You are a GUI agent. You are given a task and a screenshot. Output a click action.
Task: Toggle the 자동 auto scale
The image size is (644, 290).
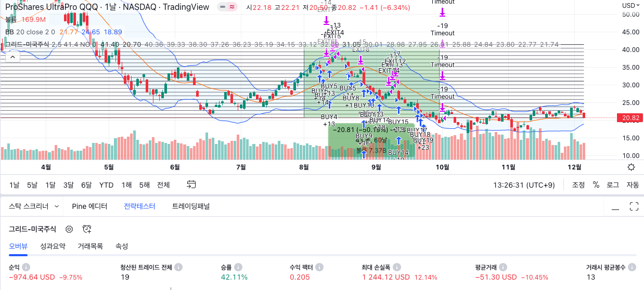pos(633,185)
